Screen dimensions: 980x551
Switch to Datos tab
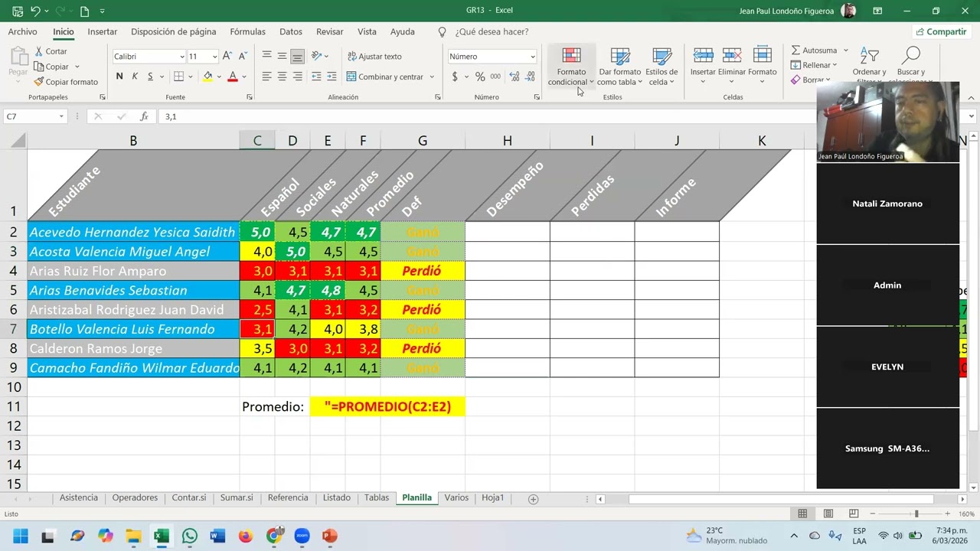tap(290, 32)
